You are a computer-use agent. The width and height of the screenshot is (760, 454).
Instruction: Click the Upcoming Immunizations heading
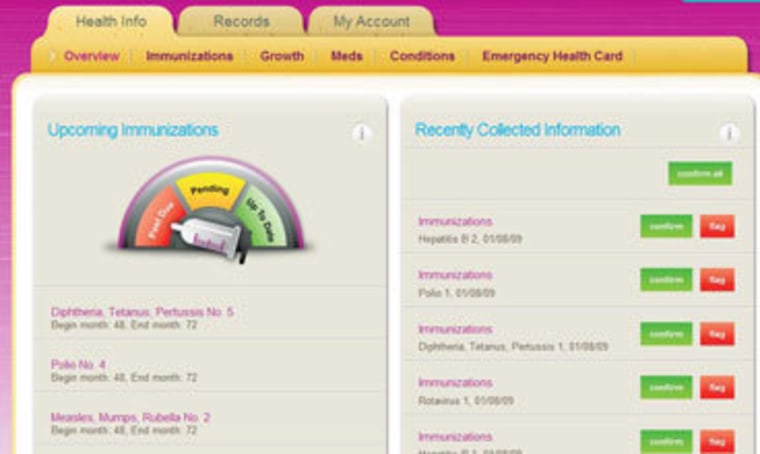click(133, 130)
